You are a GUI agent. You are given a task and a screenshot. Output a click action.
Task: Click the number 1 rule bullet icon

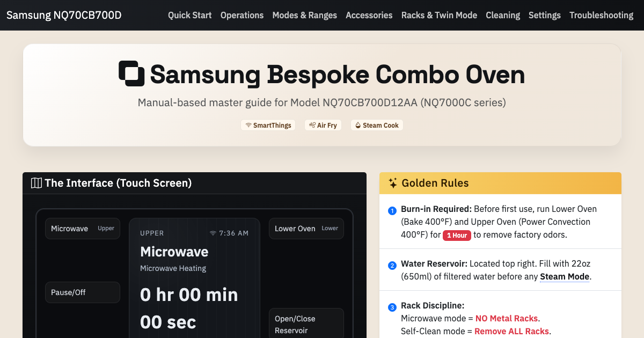coord(392,210)
